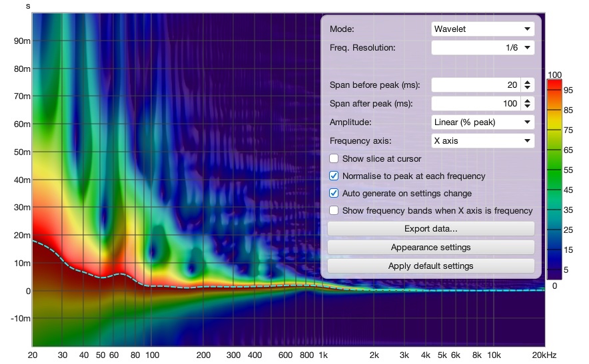The height and width of the screenshot is (364, 589).
Task: Decrease Span before peak with down arrow
Action: coord(528,88)
